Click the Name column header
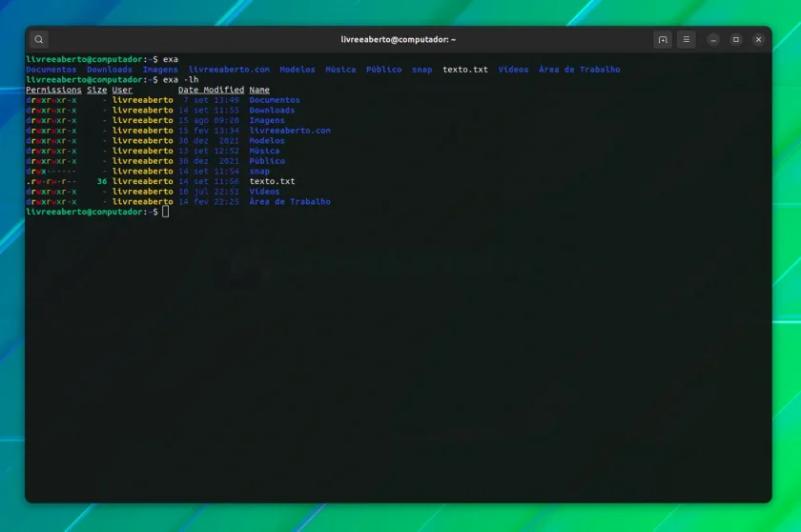The width and height of the screenshot is (801, 532). pos(259,90)
